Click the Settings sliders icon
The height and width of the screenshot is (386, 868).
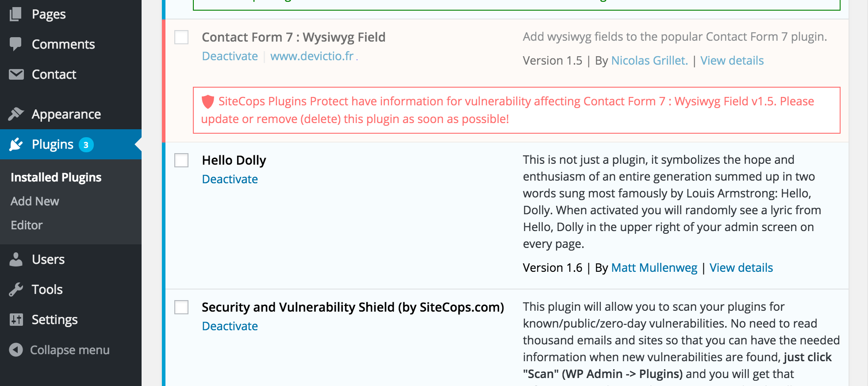click(x=16, y=320)
